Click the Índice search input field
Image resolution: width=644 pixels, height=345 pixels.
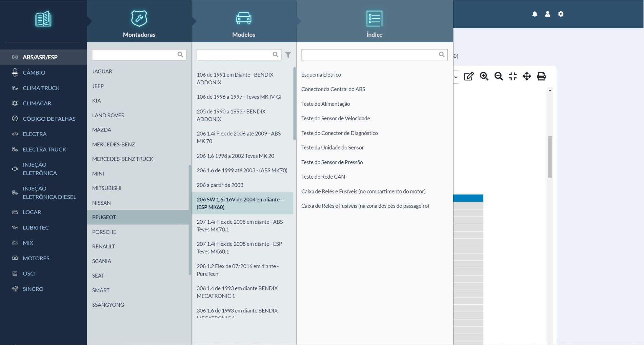click(x=369, y=55)
